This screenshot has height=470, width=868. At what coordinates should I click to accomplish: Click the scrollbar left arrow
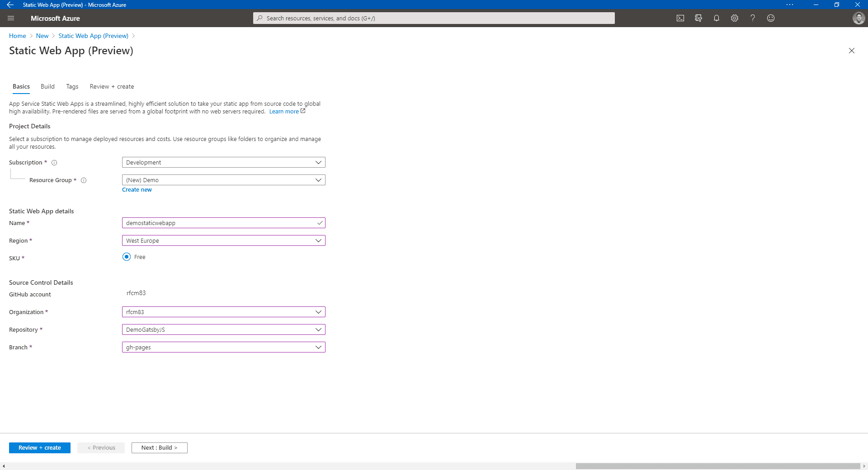pyautogui.click(x=4, y=466)
